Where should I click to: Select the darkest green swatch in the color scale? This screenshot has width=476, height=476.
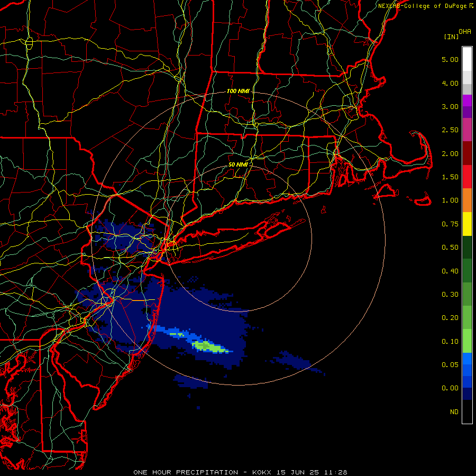(467, 248)
